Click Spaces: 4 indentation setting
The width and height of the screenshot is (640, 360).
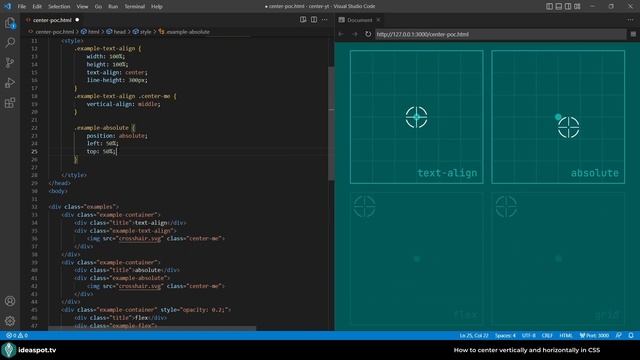tap(505, 336)
